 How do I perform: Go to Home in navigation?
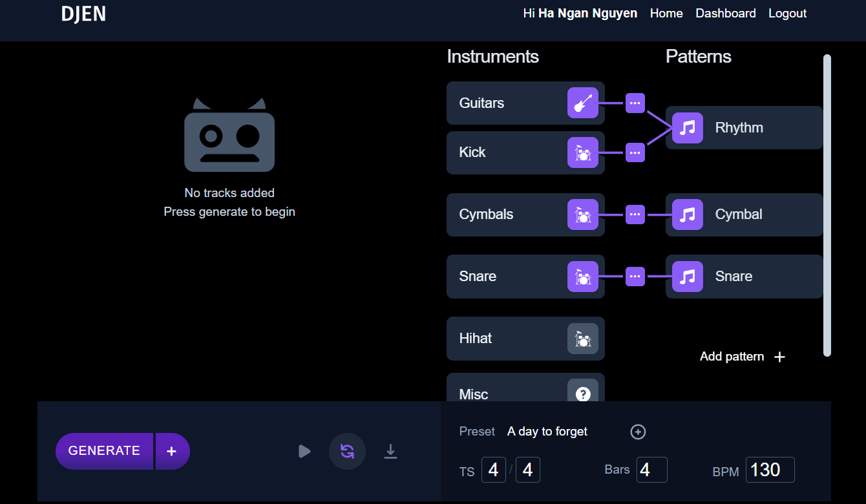666,14
